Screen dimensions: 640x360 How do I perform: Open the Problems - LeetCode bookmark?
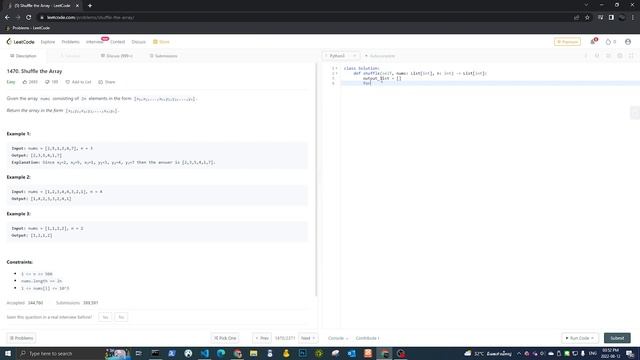coord(27,28)
